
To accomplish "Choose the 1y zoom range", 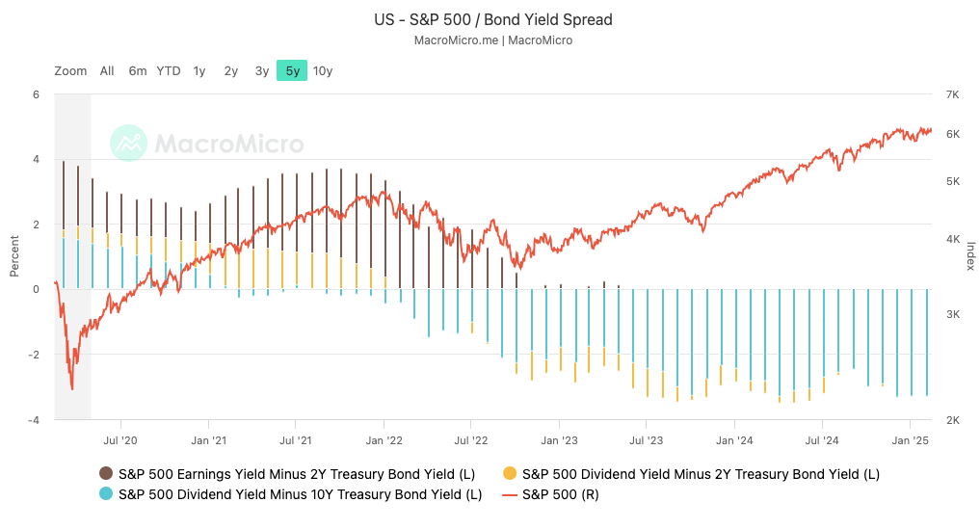I will click(199, 70).
